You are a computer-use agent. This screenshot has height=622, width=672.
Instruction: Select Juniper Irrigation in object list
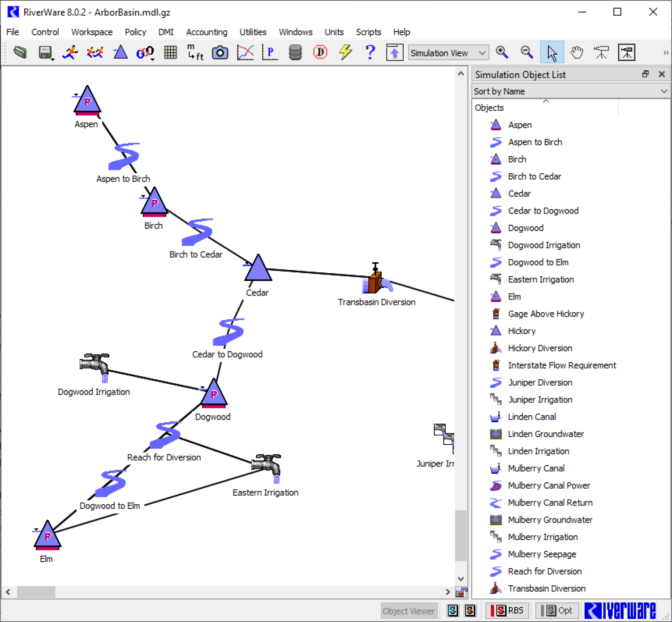pyautogui.click(x=540, y=400)
